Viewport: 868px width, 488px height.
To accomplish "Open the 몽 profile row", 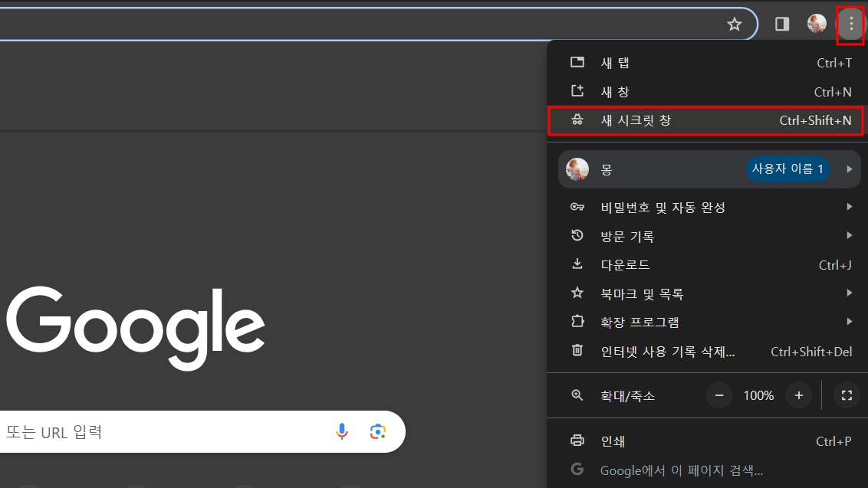I will click(x=709, y=169).
